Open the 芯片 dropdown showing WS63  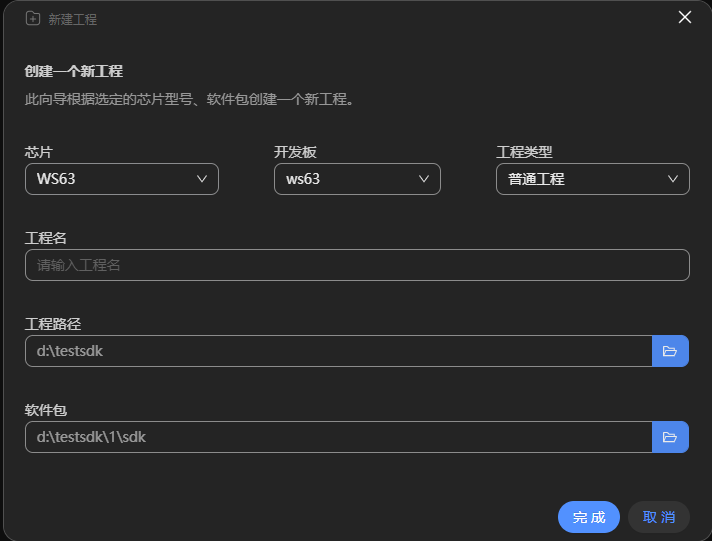pos(121,179)
